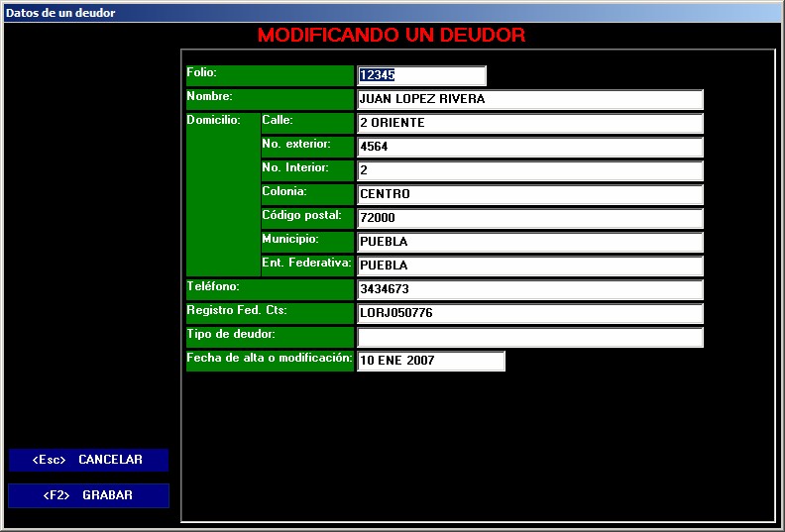The width and height of the screenshot is (785, 532).
Task: Click the Código postal label
Action: pos(307,218)
